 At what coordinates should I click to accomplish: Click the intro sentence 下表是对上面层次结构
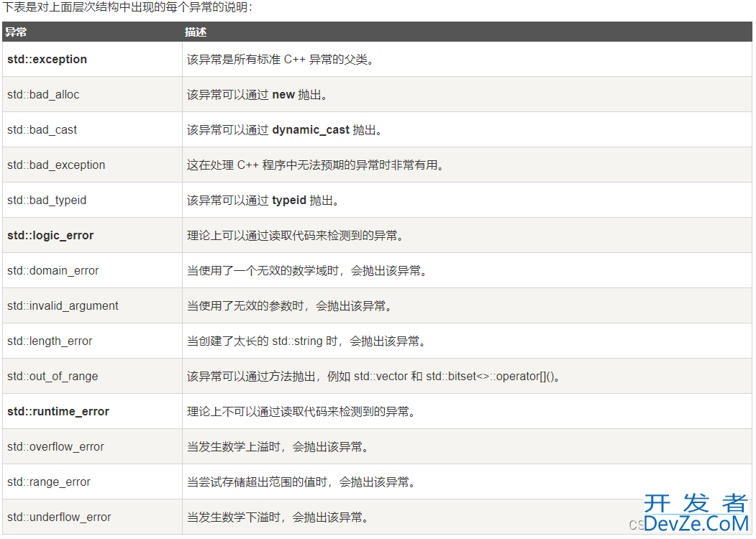tap(127, 7)
